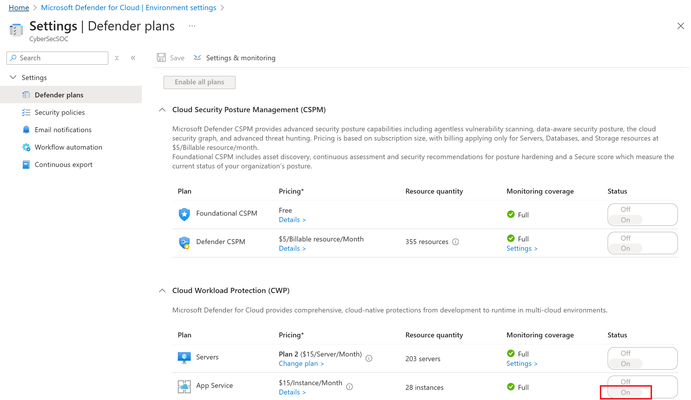The width and height of the screenshot is (691, 400).
Task: Go to the Home breadcrumb
Action: tap(19, 7)
